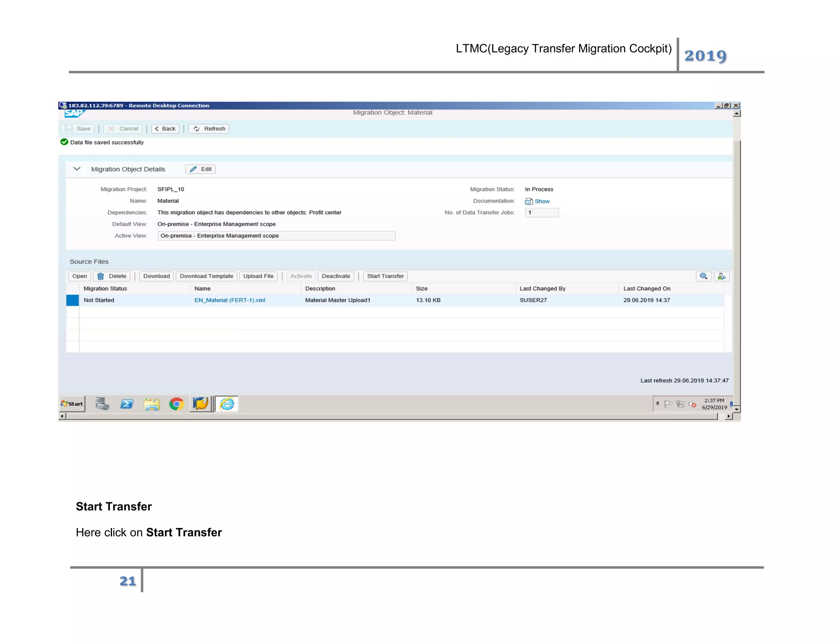The height and width of the screenshot is (644, 834).
Task: Open the file explorer folder taskbar icon
Action: pos(152,404)
